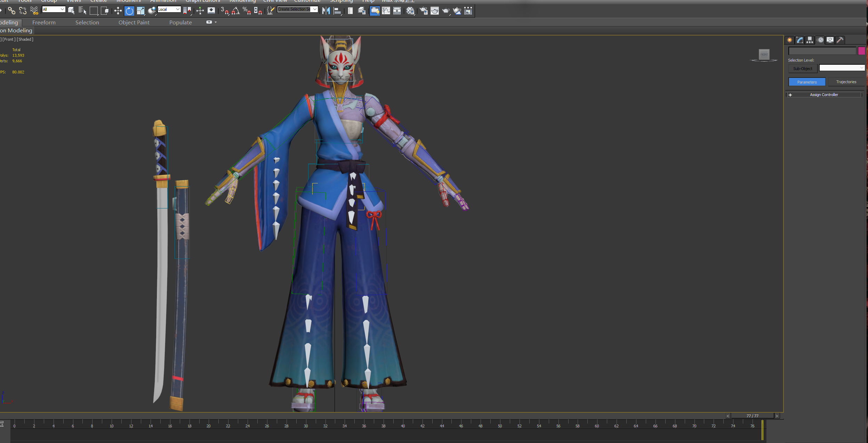Open the Schematic View

click(397, 11)
